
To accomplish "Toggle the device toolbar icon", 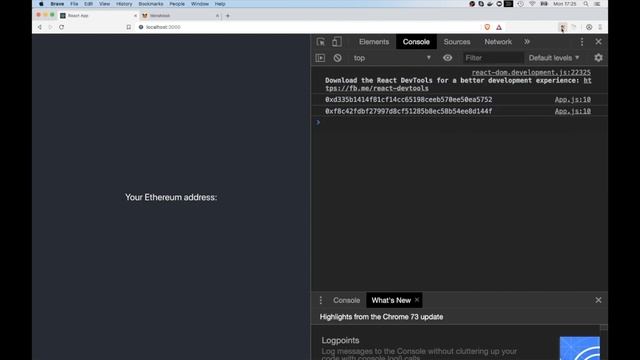I will (336, 42).
